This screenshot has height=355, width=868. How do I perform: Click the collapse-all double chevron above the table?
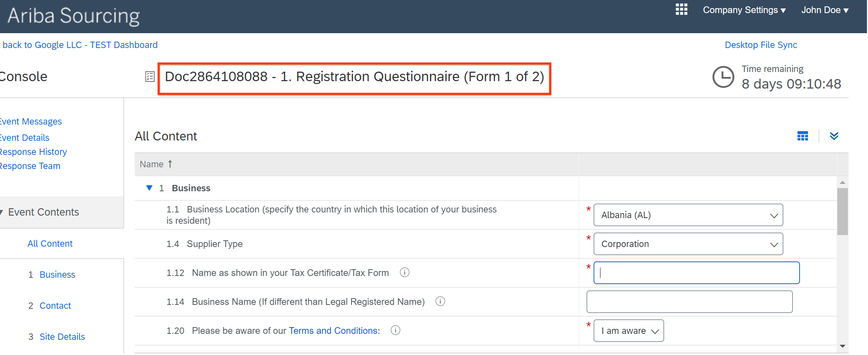pyautogui.click(x=834, y=136)
